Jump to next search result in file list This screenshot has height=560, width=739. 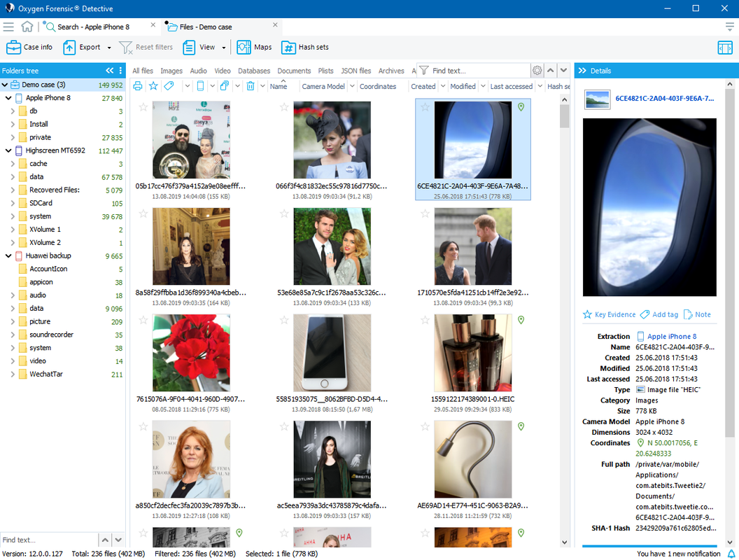point(563,71)
